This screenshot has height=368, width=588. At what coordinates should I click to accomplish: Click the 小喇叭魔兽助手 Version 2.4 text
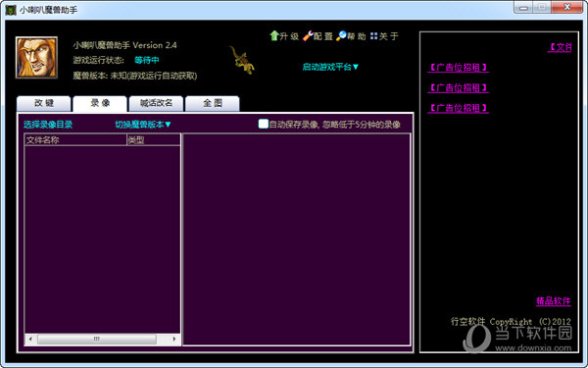tap(124, 45)
